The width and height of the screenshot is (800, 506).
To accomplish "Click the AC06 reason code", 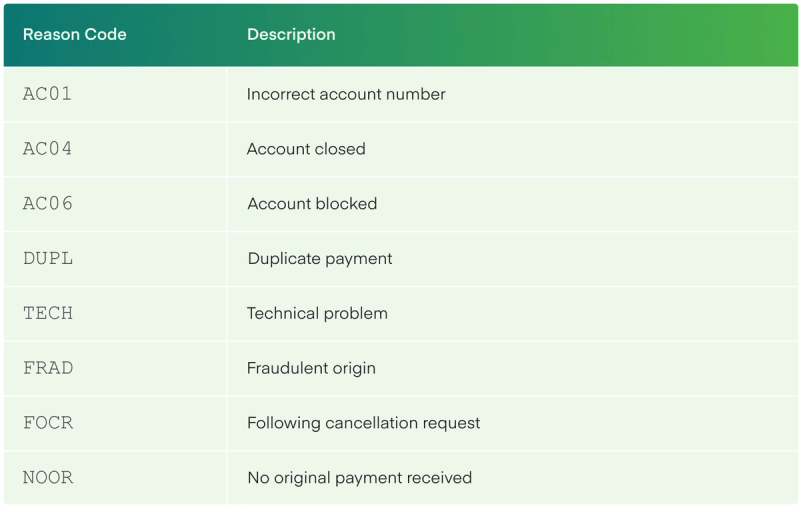I will [48, 204].
